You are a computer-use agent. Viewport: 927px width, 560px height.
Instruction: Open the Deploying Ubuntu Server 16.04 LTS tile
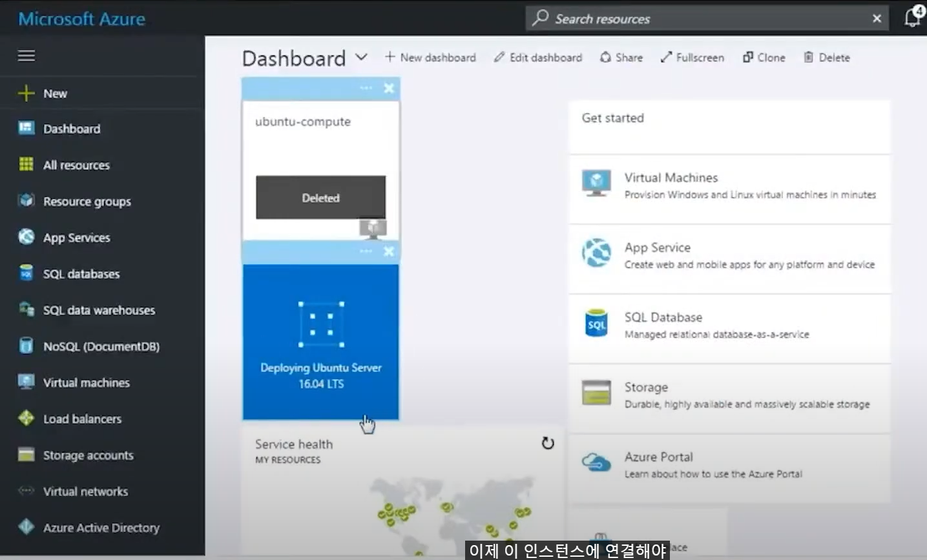[320, 342]
